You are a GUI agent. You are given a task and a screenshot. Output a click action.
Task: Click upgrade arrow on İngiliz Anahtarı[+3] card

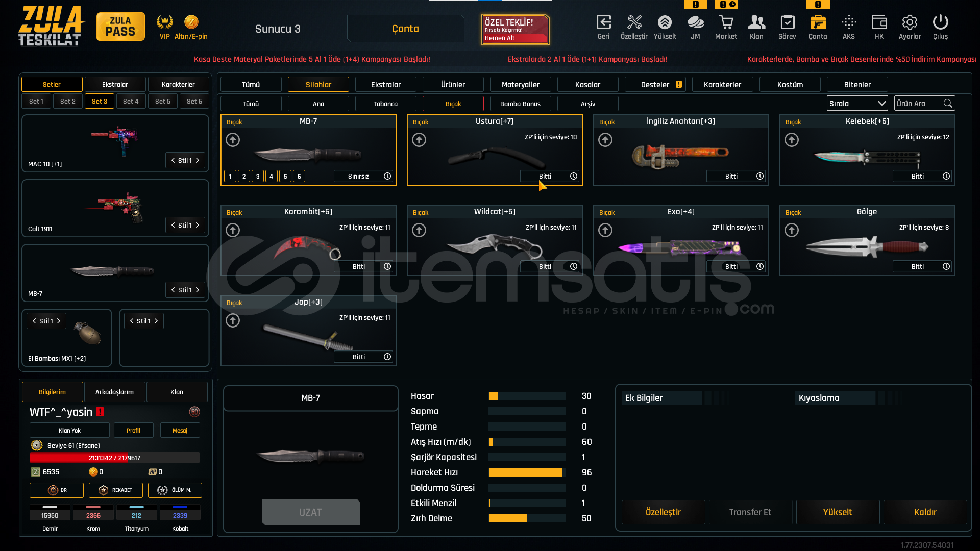coord(605,140)
